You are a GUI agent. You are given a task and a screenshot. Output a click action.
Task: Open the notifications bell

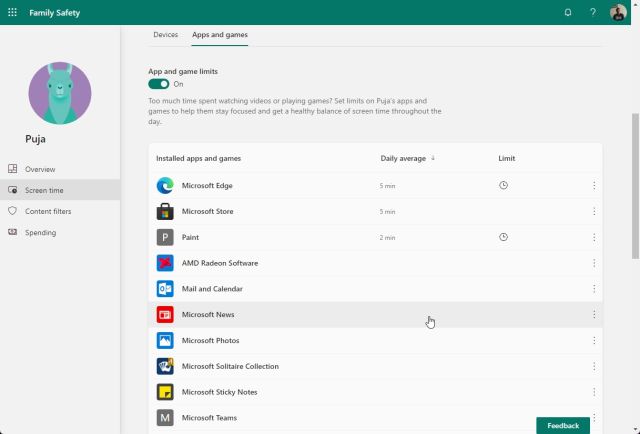[x=568, y=12]
